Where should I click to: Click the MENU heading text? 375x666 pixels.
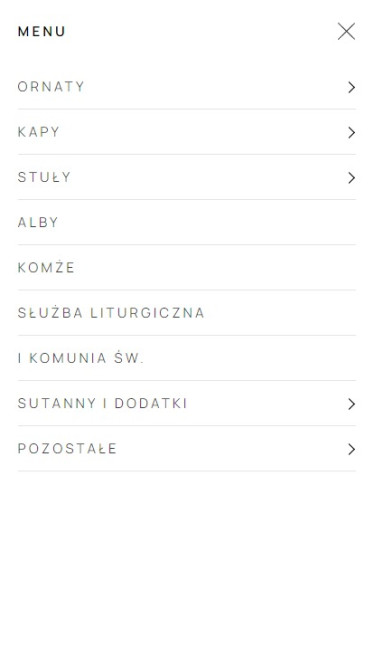click(x=42, y=31)
